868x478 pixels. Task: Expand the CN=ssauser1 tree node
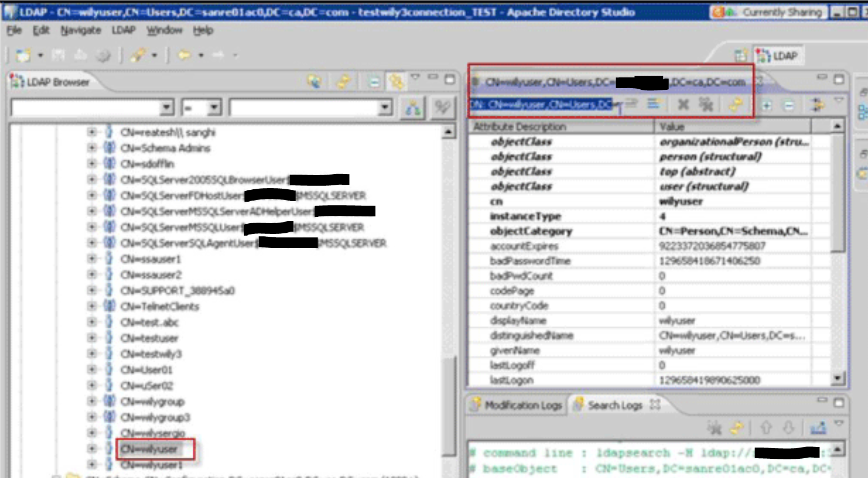pos(92,258)
